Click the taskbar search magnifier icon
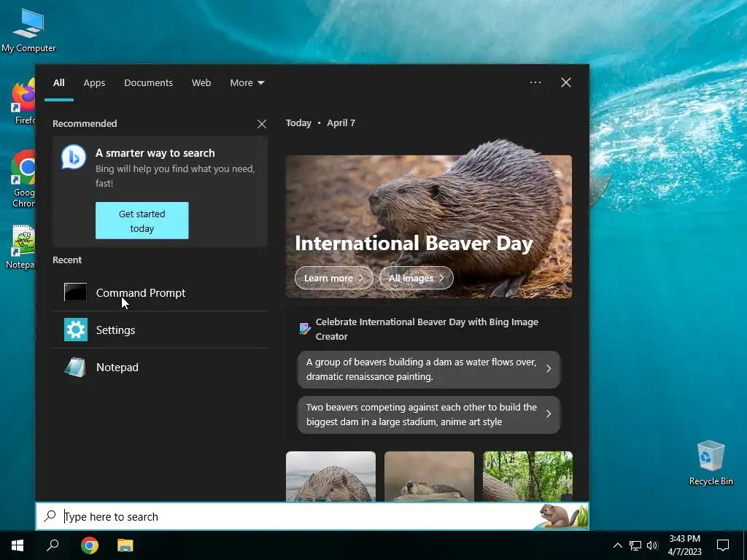The image size is (747, 560). click(x=53, y=545)
